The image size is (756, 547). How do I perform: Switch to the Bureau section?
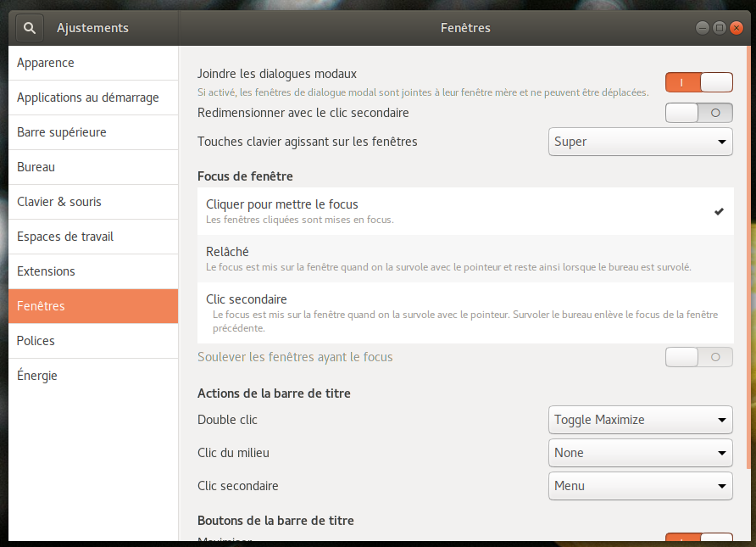coord(93,167)
